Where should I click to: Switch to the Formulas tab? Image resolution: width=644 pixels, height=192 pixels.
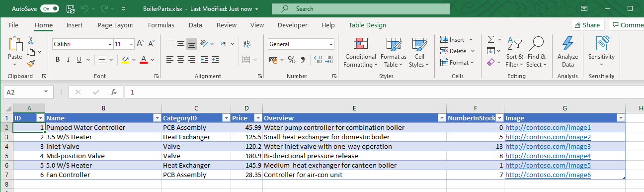point(161,25)
